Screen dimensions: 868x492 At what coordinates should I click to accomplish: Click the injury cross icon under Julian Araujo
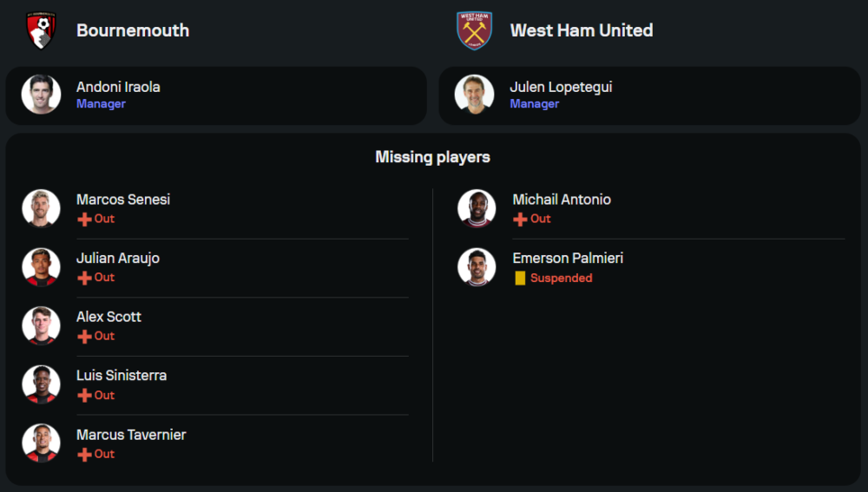click(x=84, y=279)
